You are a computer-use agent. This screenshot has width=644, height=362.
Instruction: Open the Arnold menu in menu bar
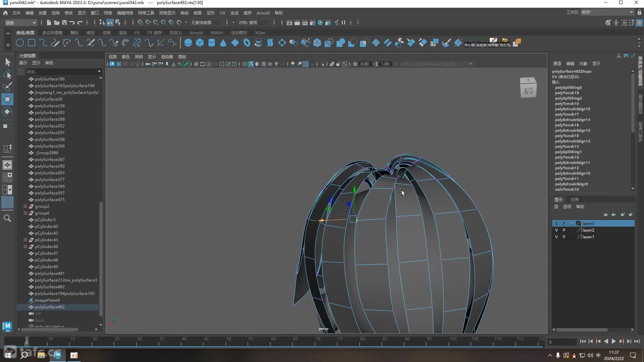click(263, 13)
